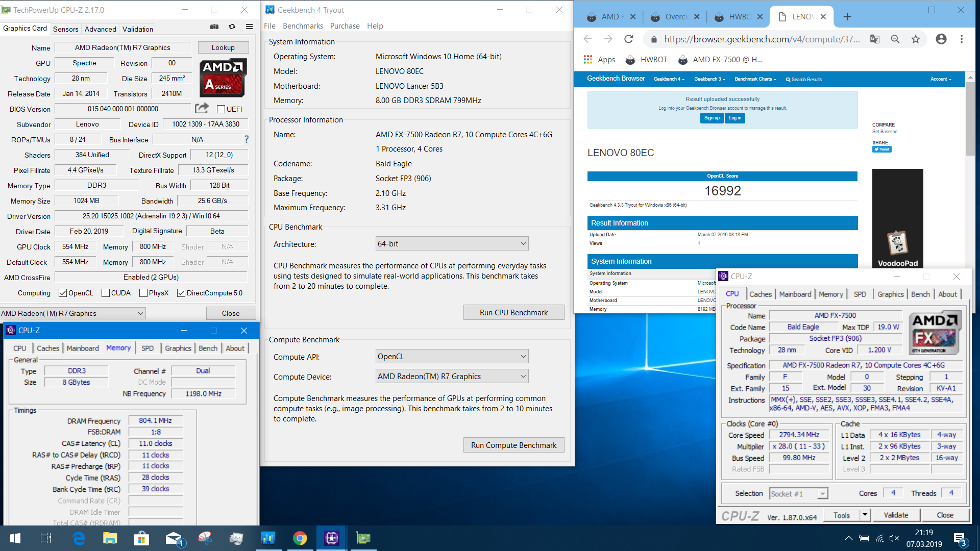Screen dimensions: 980x551
Task: Click Bus Interface question mark icon
Action: [247, 139]
